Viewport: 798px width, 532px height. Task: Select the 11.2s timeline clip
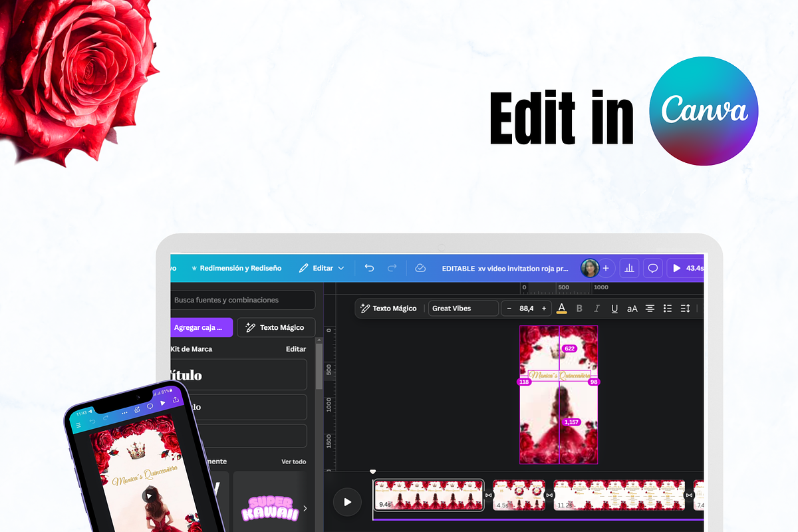[618, 495]
